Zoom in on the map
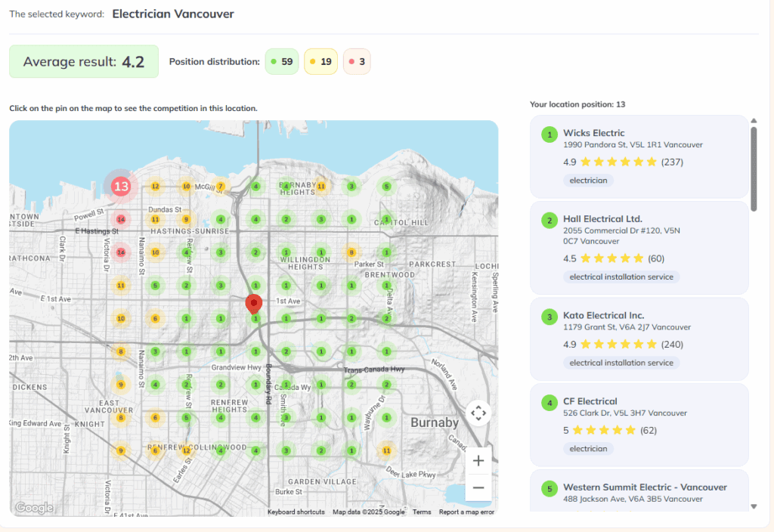The image size is (774, 532). [478, 461]
